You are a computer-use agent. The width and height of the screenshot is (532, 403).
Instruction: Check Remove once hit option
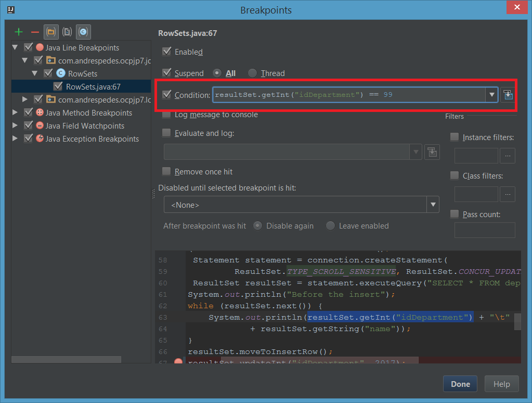(167, 171)
